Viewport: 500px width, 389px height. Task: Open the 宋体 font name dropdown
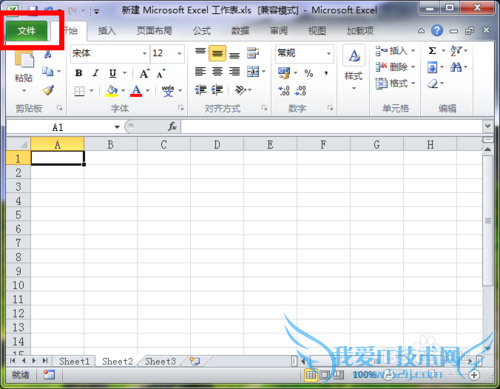click(x=145, y=53)
